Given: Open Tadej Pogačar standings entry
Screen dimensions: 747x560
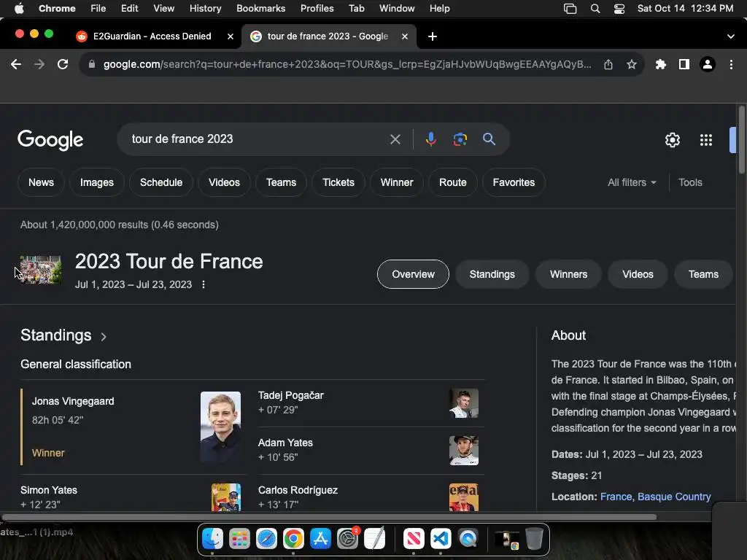Looking at the screenshot, I should tap(371, 402).
